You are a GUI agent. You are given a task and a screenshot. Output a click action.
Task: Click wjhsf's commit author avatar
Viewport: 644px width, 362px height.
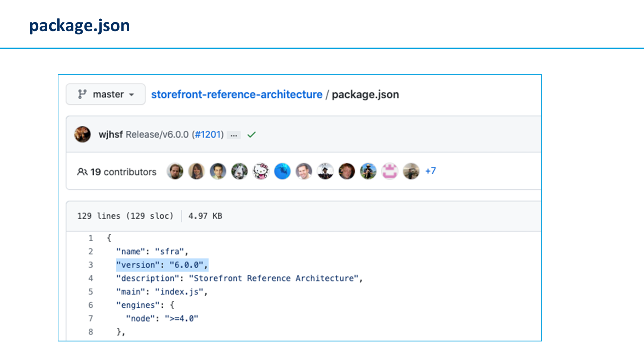point(83,134)
